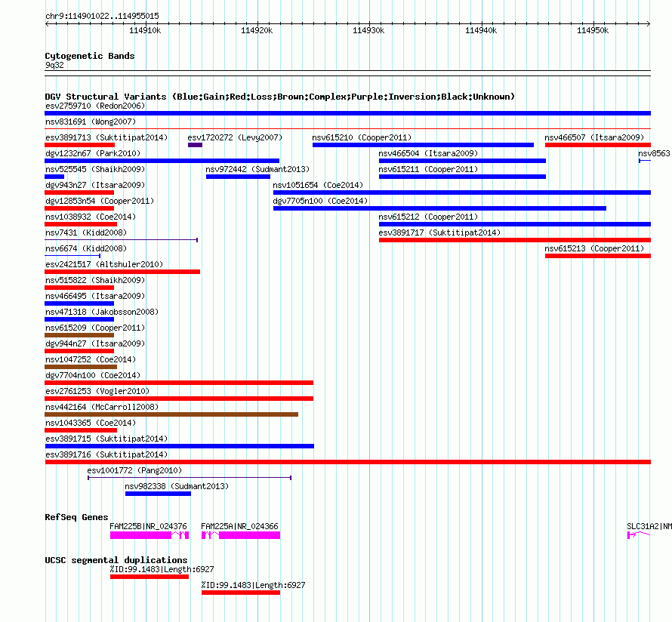The image size is (672, 622).
Task: Select the FAM225A|NR_024366 gene label
Action: tap(239, 526)
